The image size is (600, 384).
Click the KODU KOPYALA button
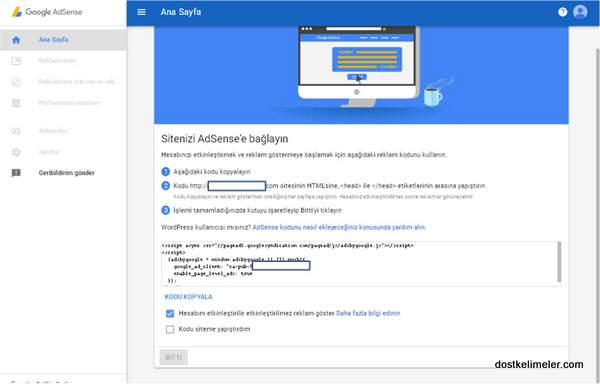[188, 297]
